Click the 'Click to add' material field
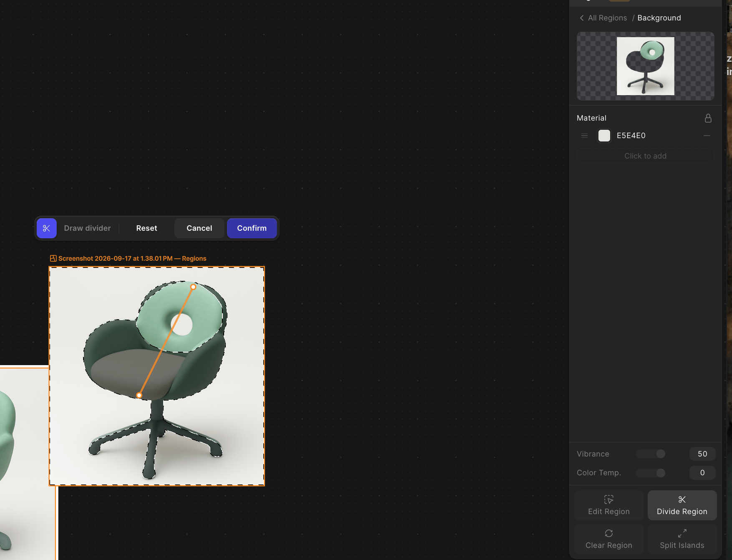 pos(645,156)
